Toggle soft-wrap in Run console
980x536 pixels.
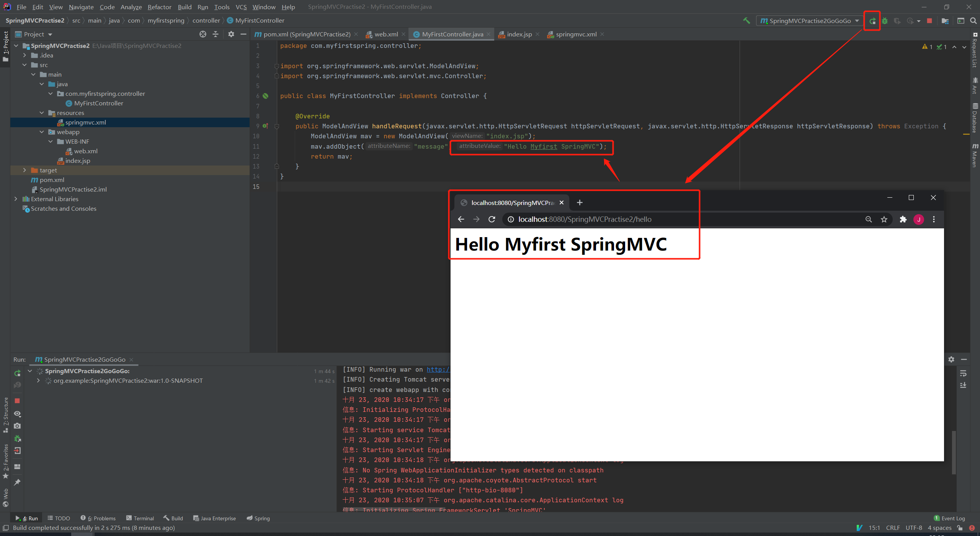click(963, 373)
